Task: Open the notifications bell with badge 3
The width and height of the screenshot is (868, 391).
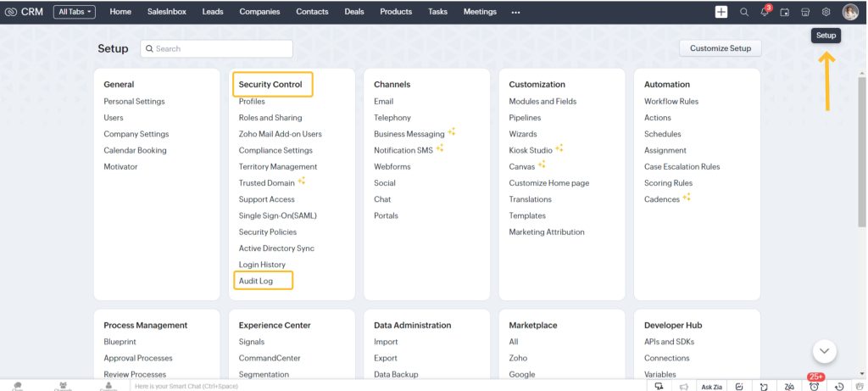Action: tap(765, 12)
